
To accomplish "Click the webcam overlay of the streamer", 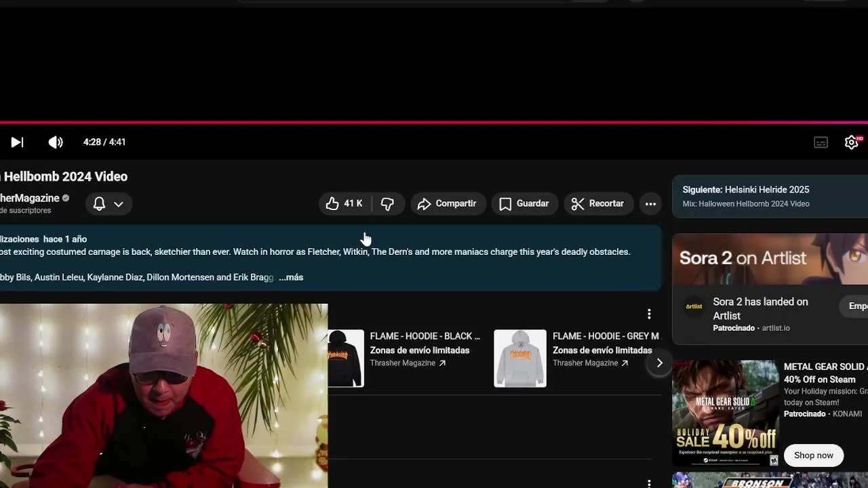I will 163,396.
